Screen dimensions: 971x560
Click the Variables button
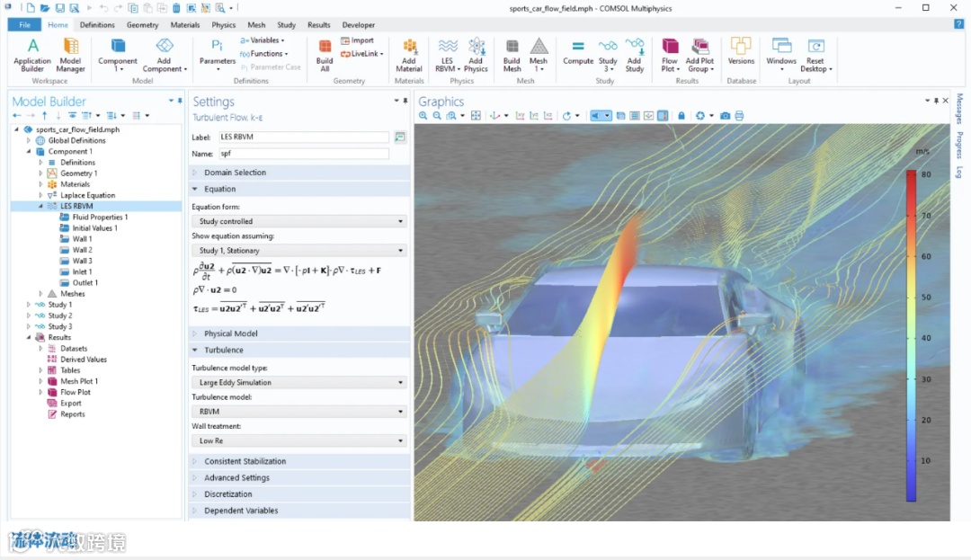coord(263,40)
